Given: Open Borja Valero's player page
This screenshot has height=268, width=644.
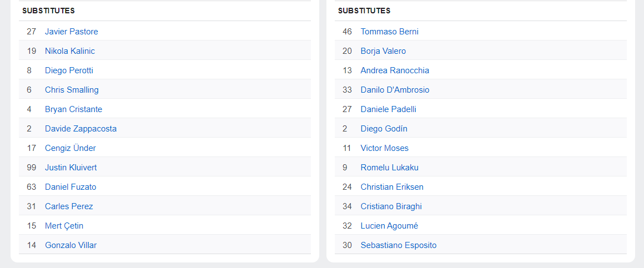Looking at the screenshot, I should pyautogui.click(x=383, y=51).
